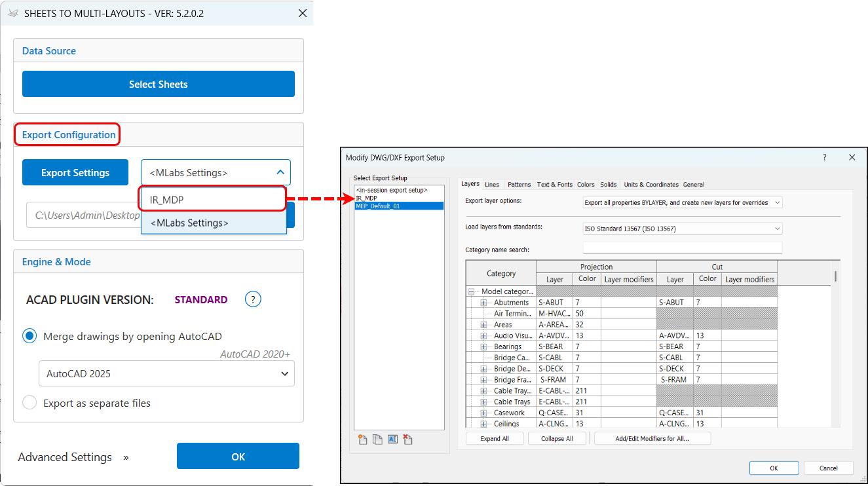Open the Units & Coordinates tab
The image size is (868, 486).
[x=650, y=185]
